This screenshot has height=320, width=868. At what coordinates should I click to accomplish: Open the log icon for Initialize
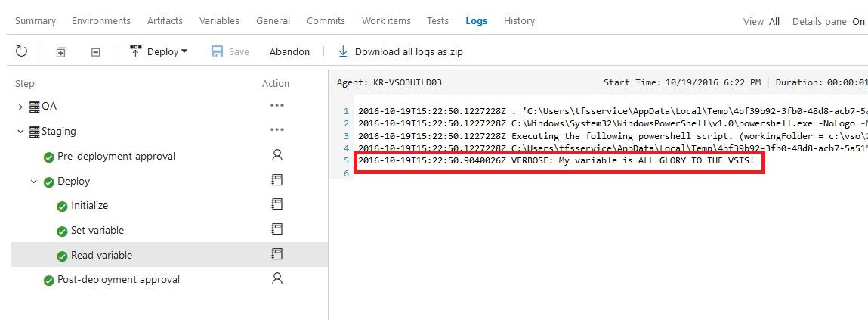tap(276, 204)
